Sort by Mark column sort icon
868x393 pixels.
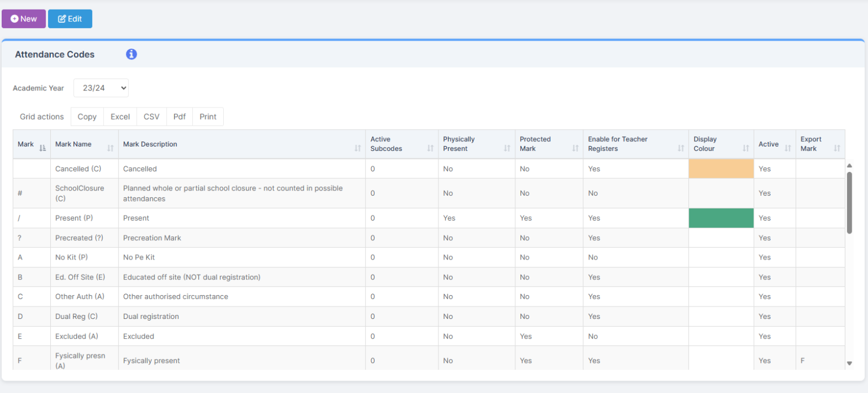point(42,148)
